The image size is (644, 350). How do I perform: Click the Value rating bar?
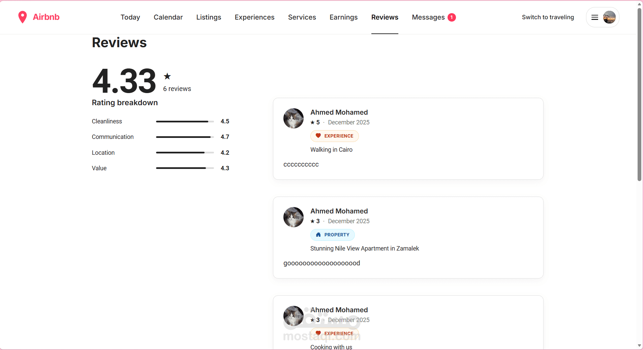pyautogui.click(x=185, y=168)
